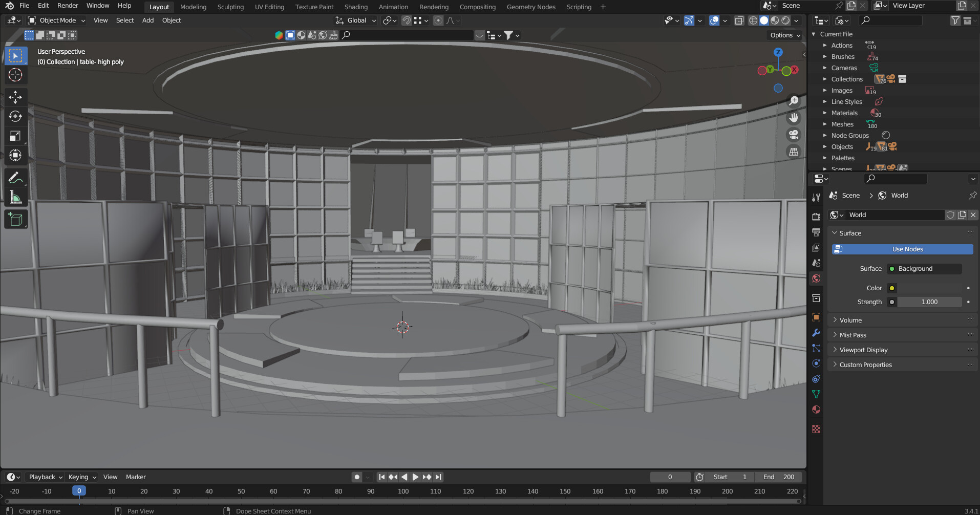This screenshot has height=515, width=980.
Task: Expand the Volume panel
Action: point(850,320)
